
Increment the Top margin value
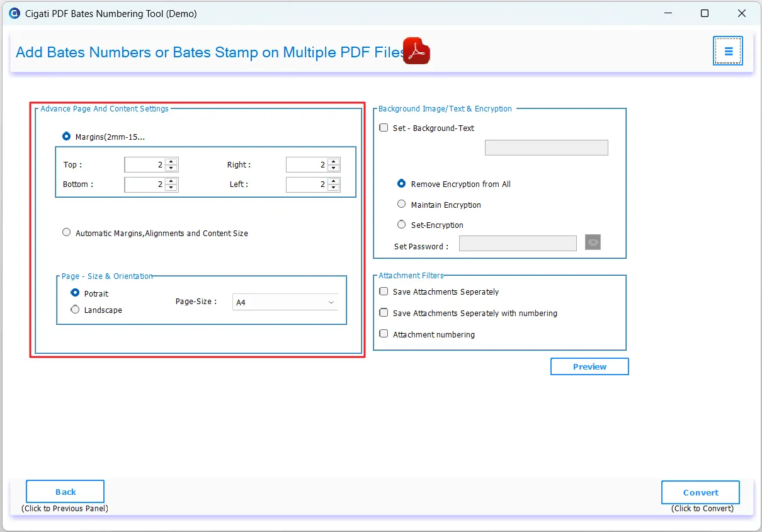click(x=170, y=161)
